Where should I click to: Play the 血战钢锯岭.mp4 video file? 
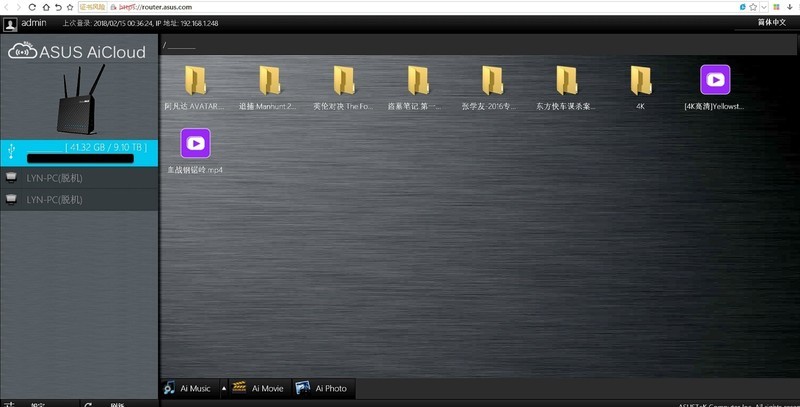tap(195, 150)
